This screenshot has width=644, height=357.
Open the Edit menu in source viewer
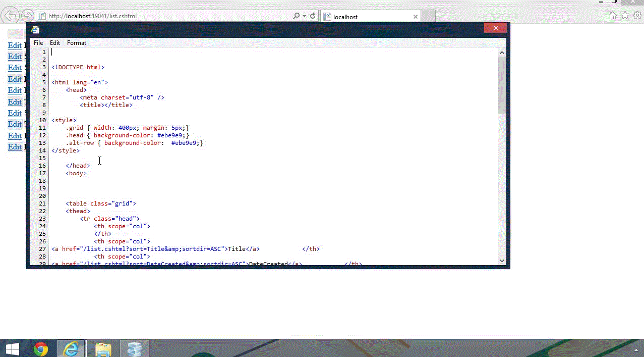point(55,43)
